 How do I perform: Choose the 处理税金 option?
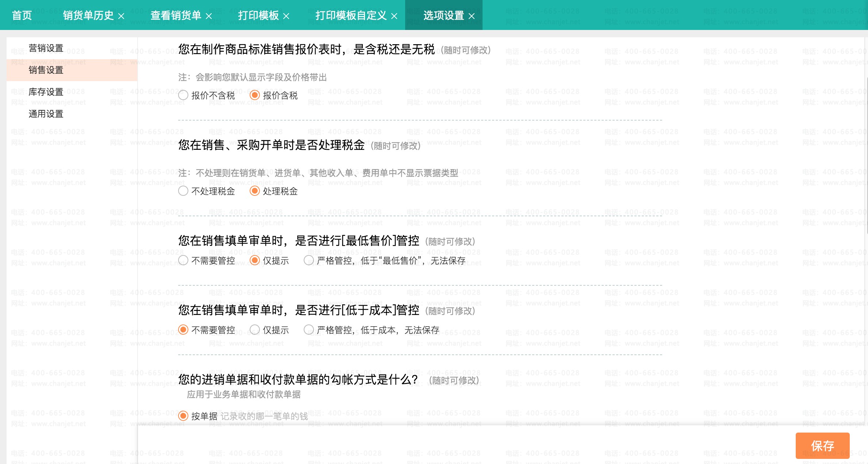pos(255,191)
